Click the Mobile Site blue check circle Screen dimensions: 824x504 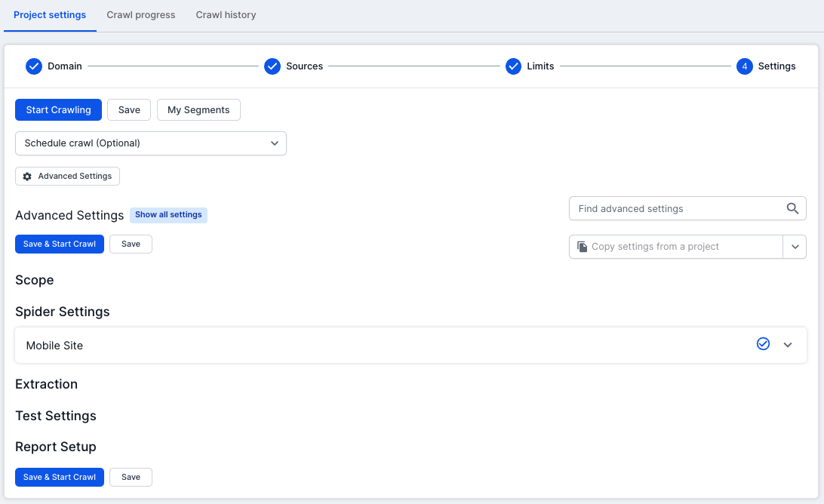[x=763, y=344]
